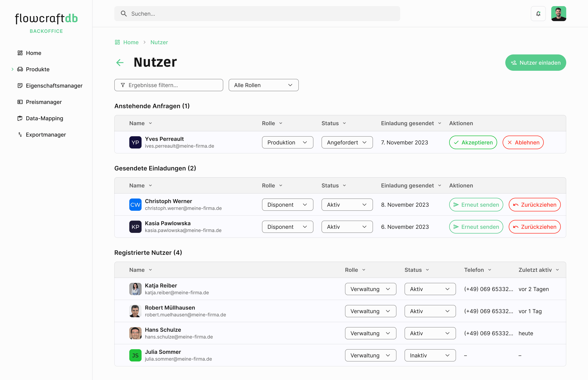Click the back arrow beside Nutzer heading
This screenshot has width=588, height=380.
tap(120, 62)
